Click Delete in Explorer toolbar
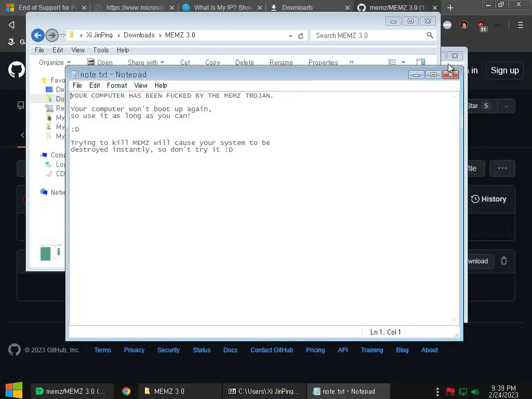Image resolution: width=532 pixels, height=399 pixels. pyautogui.click(x=245, y=62)
